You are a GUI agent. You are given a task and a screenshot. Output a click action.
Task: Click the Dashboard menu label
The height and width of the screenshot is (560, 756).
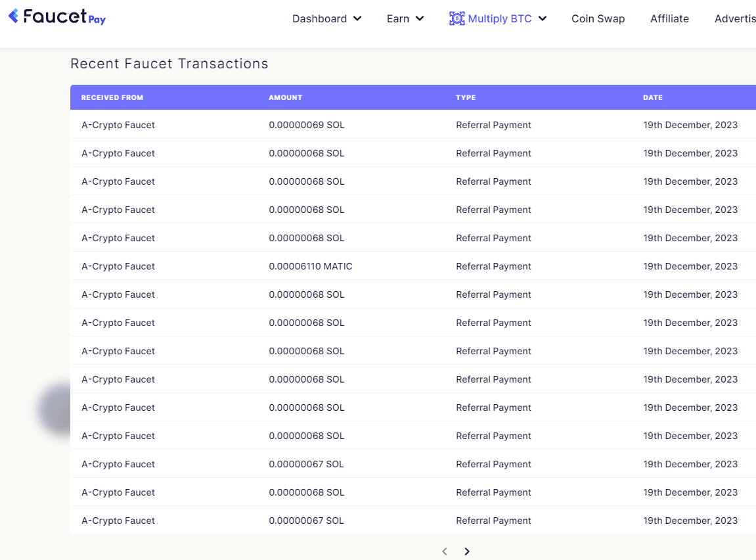(x=319, y=18)
